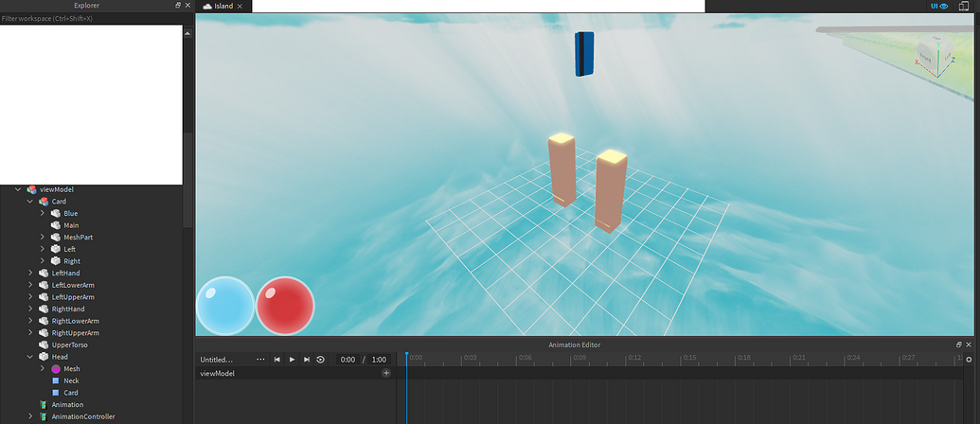Click the RightUpperArm mesh icon
This screenshot has width=980, height=424.
coord(44,333)
